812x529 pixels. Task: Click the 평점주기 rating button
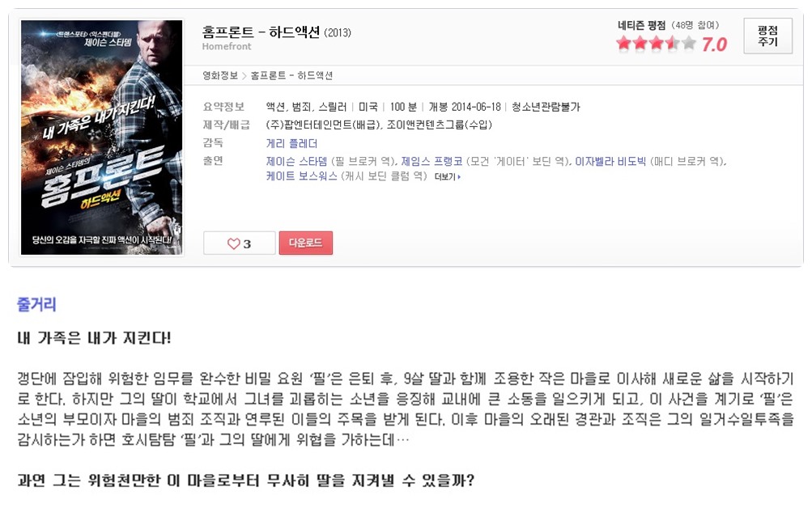pos(767,36)
